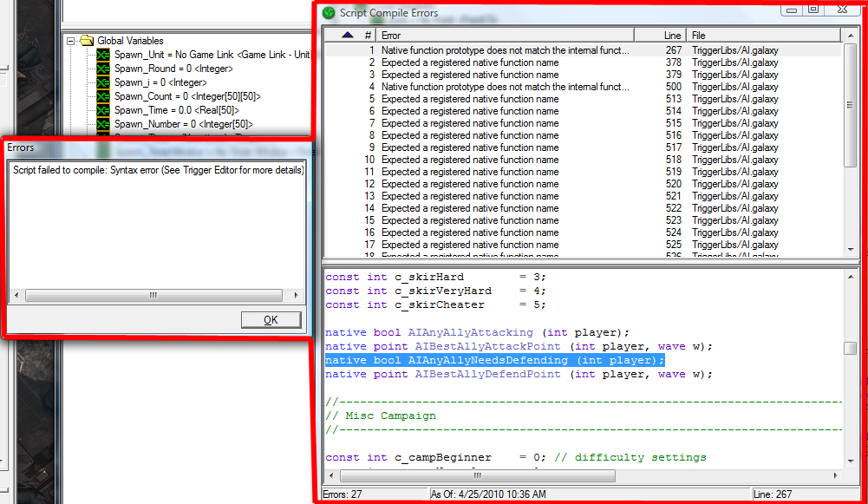Click the Spawn_Unit variable icon
The width and height of the screenshot is (868, 504).
coord(103,55)
